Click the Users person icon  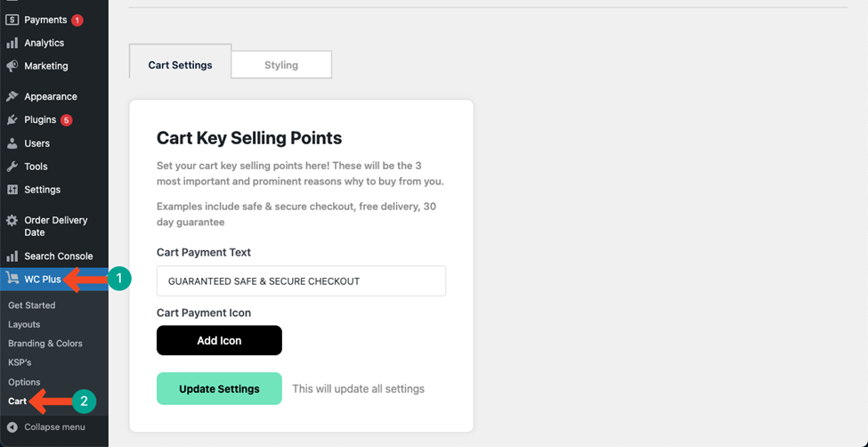(12, 143)
